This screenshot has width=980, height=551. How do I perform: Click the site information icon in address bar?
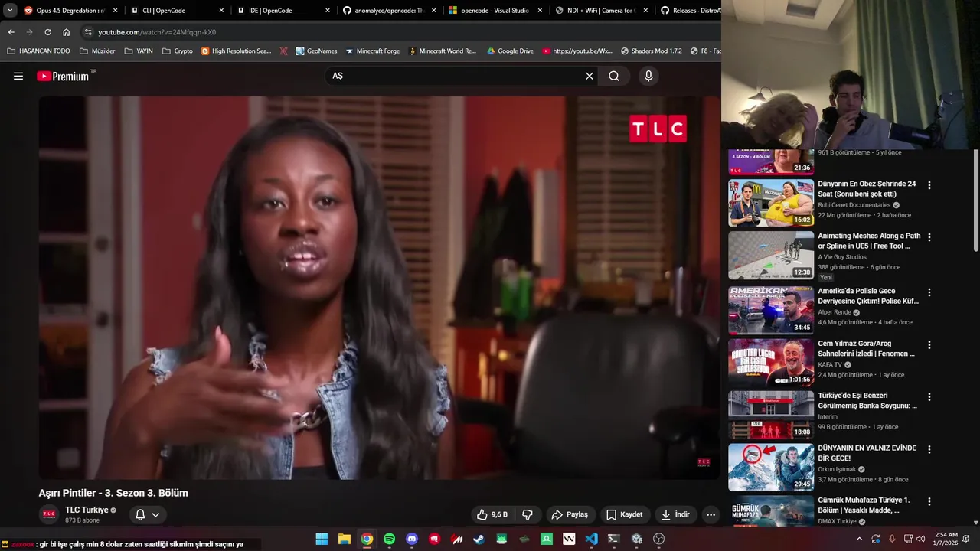(x=88, y=32)
